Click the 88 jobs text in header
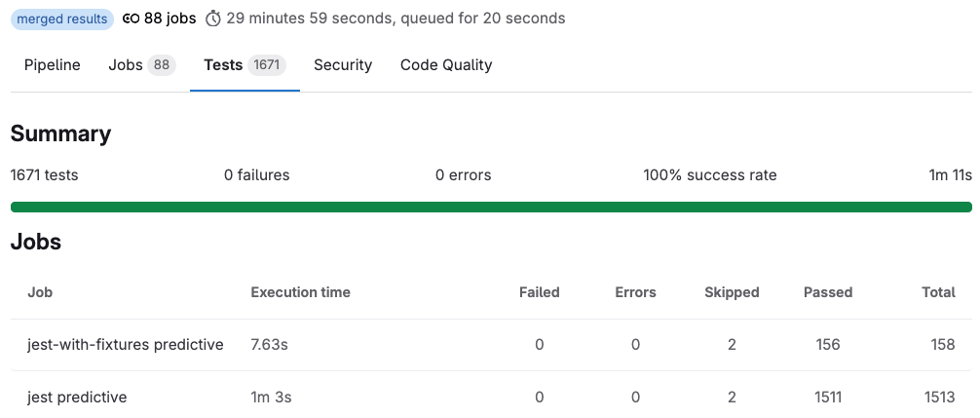This screenshot has width=980, height=418. point(170,19)
